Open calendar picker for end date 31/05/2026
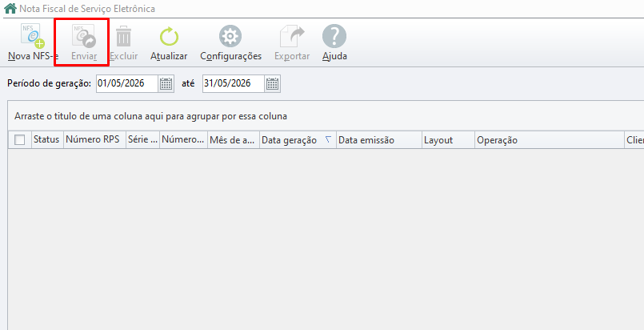The width and height of the screenshot is (644, 330). point(272,84)
